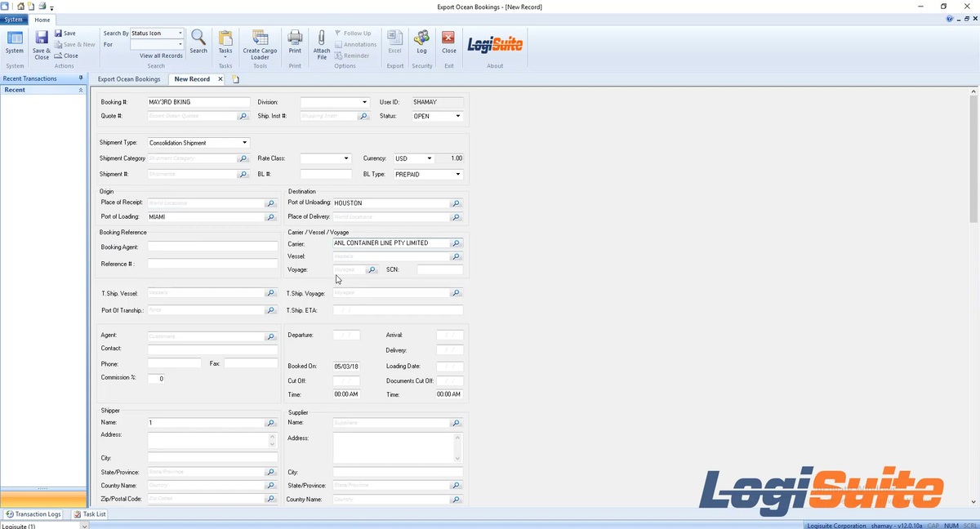The width and height of the screenshot is (980, 529).
Task: Click the Search magnifier in ribbon
Action: pos(198,42)
